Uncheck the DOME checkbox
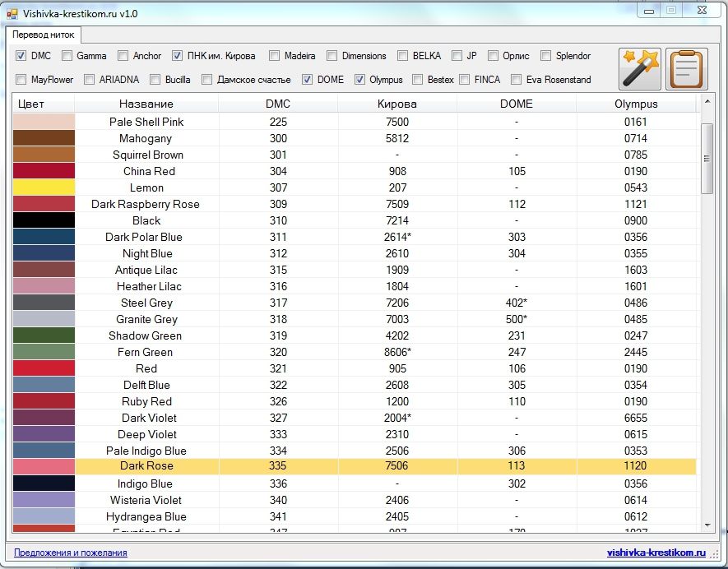This screenshot has width=728, height=569. 307,80
